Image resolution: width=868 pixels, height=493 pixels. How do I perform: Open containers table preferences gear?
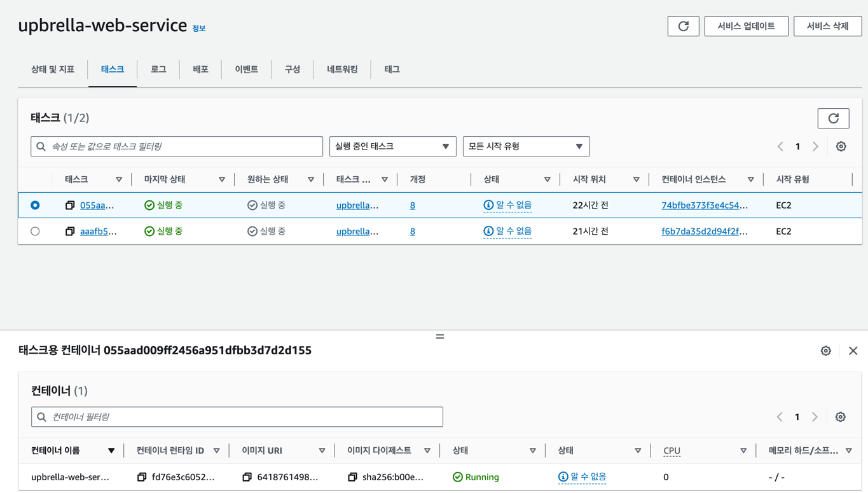pyautogui.click(x=840, y=417)
